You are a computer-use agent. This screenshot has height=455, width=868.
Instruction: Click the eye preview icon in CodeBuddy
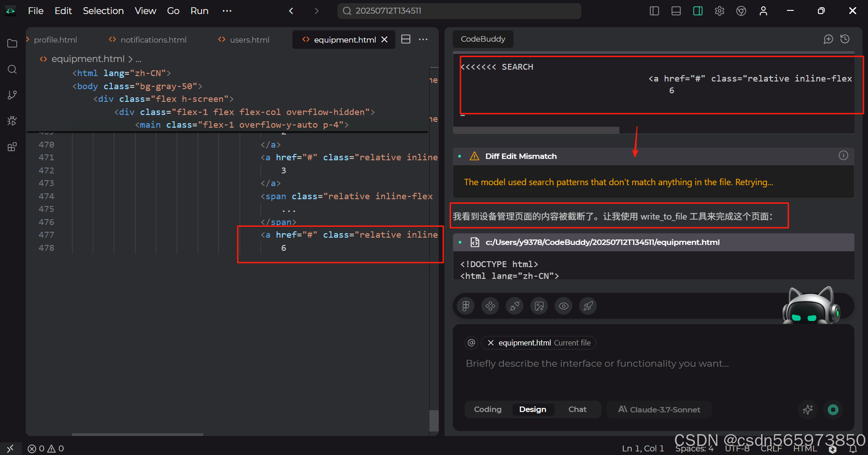click(x=564, y=306)
